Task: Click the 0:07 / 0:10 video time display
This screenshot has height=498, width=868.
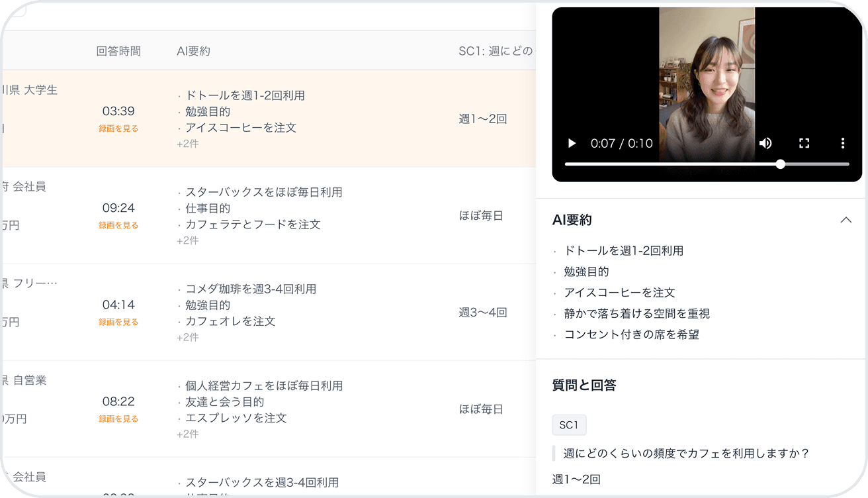Action: coord(621,143)
